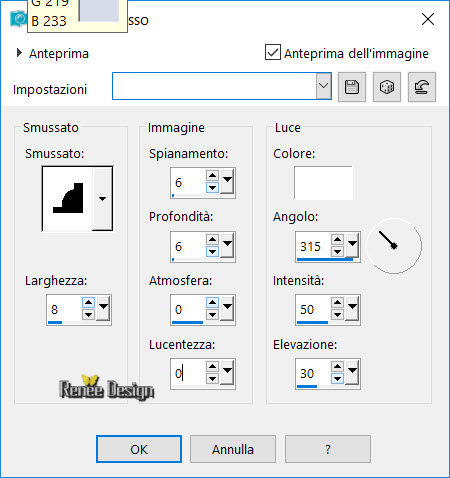Open the Intensità slider dropdown arrow
The height and width of the screenshot is (478, 450).
[352, 307]
